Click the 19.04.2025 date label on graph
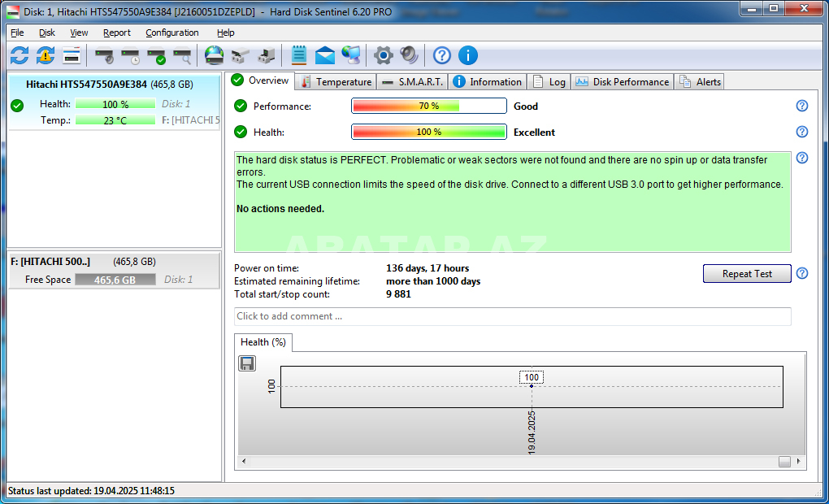This screenshot has width=829, height=504. [x=532, y=432]
